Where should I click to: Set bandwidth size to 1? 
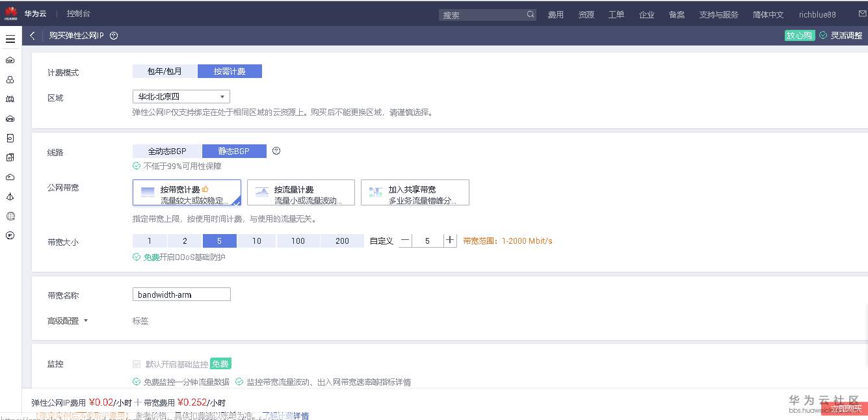point(150,241)
